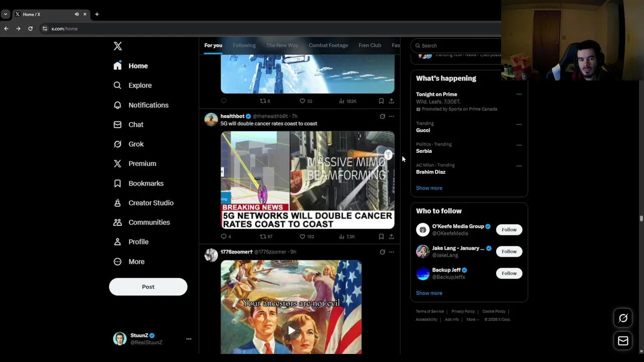Image resolution: width=644 pixels, height=362 pixels.
Task: Repost the space station post
Action: pyautogui.click(x=265, y=101)
